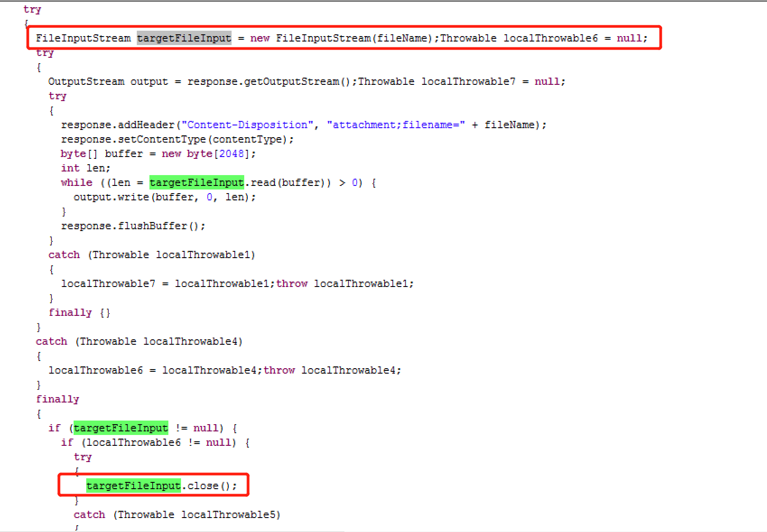Click the "Content-Disposition" string literal
767x532 pixels.
click(x=247, y=125)
